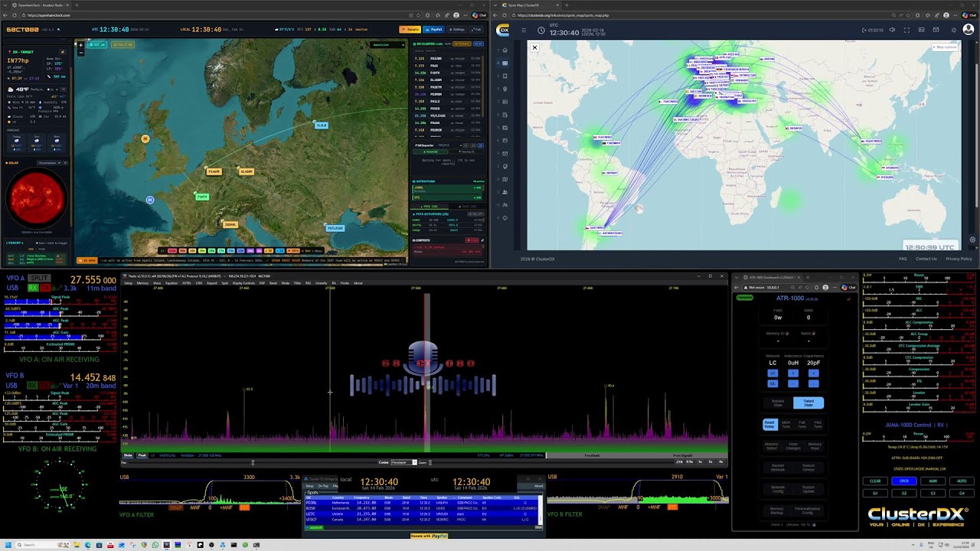Open Thetis Center Panadapter dropdown
Image resolution: width=980 pixels, height=551 pixels.
tap(403, 462)
